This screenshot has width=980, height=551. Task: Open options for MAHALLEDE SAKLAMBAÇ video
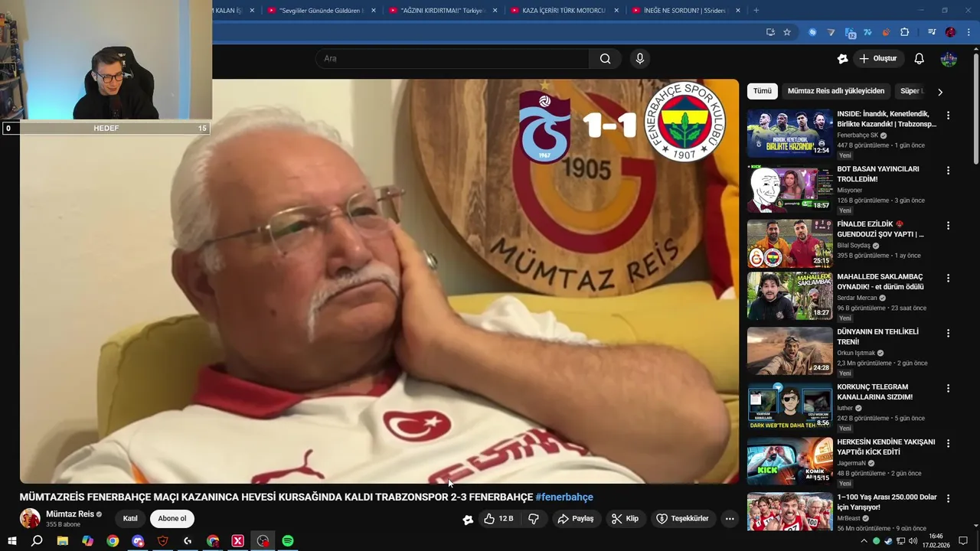(x=948, y=279)
